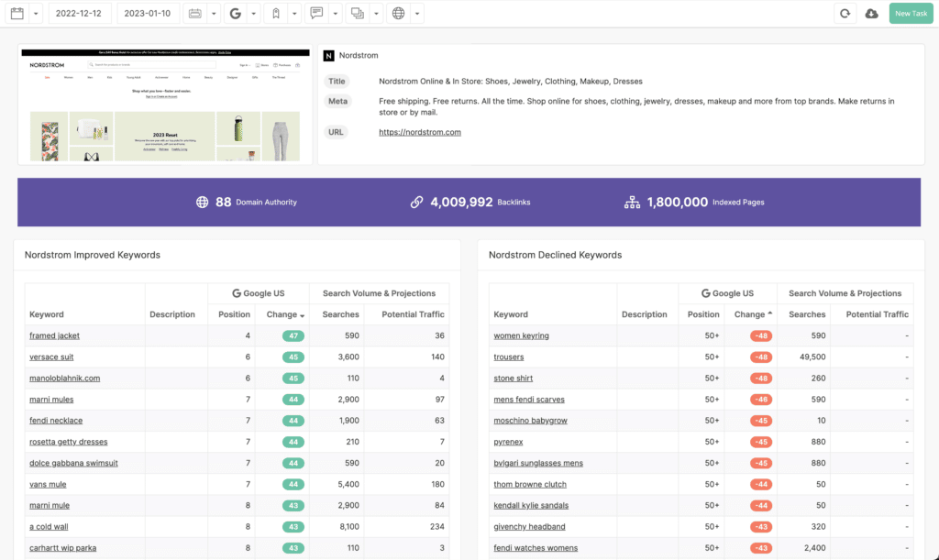Create a New Task

pos(911,13)
